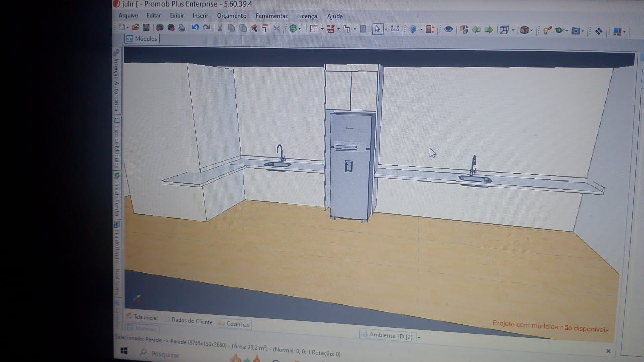Click the green forward arrow icon
This screenshot has width=644, height=362.
pyautogui.click(x=488, y=30)
